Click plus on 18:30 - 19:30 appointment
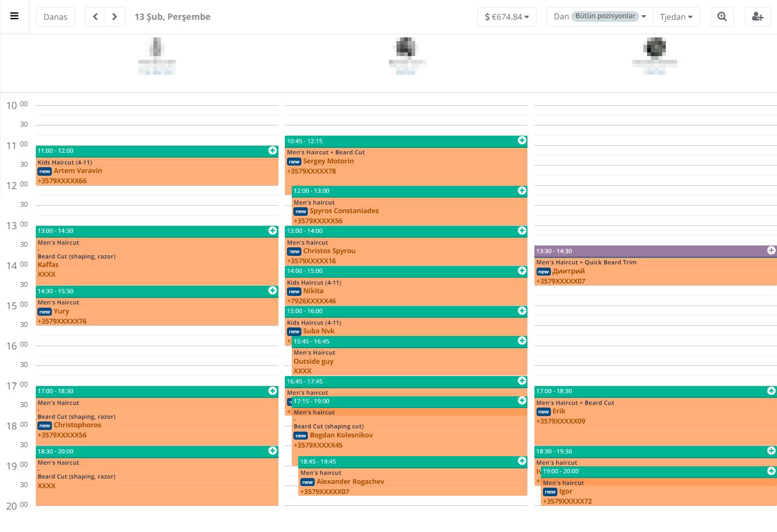This screenshot has height=532, width=777. (771, 451)
